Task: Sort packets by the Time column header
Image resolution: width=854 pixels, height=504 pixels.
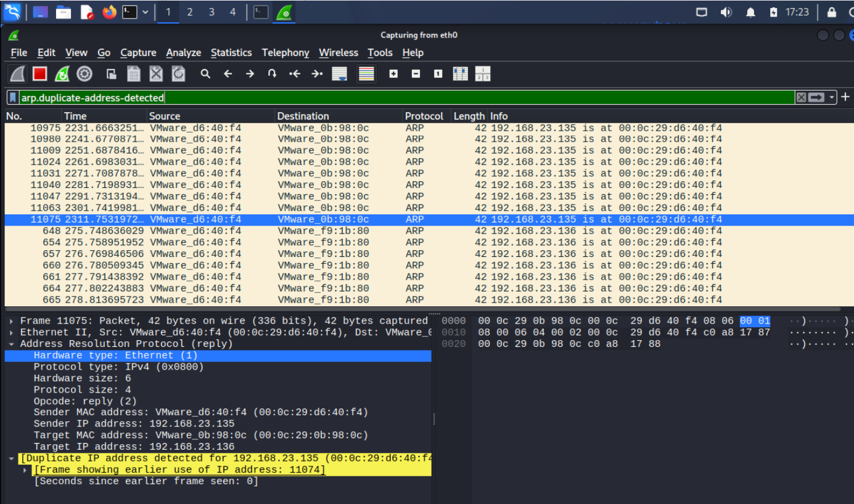Action: [105, 116]
